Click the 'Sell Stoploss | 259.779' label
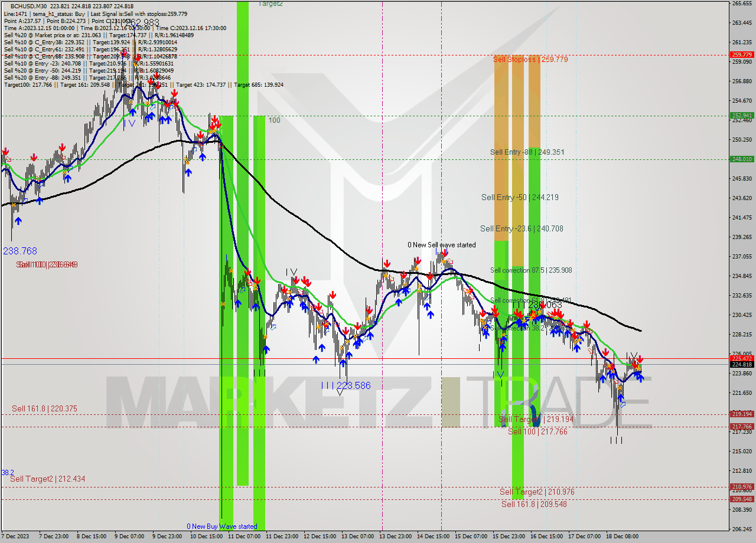The height and width of the screenshot is (543, 756). pyautogui.click(x=530, y=60)
